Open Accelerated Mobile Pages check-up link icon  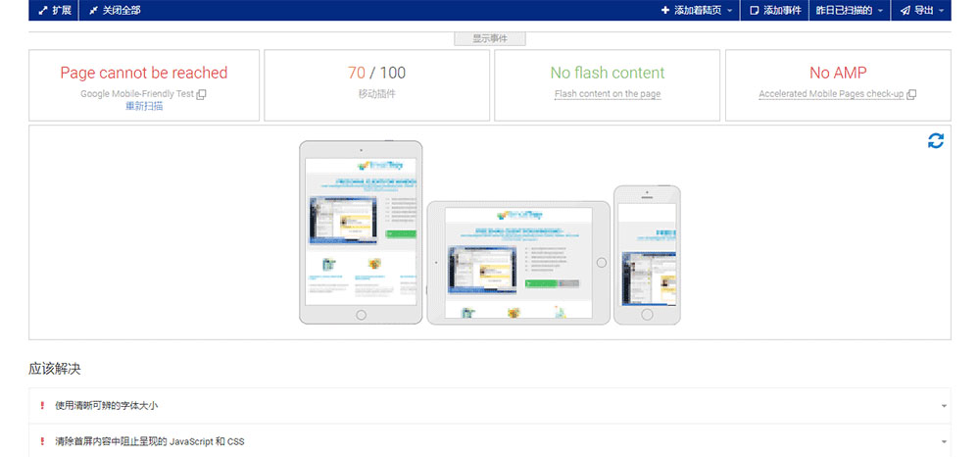(x=911, y=94)
